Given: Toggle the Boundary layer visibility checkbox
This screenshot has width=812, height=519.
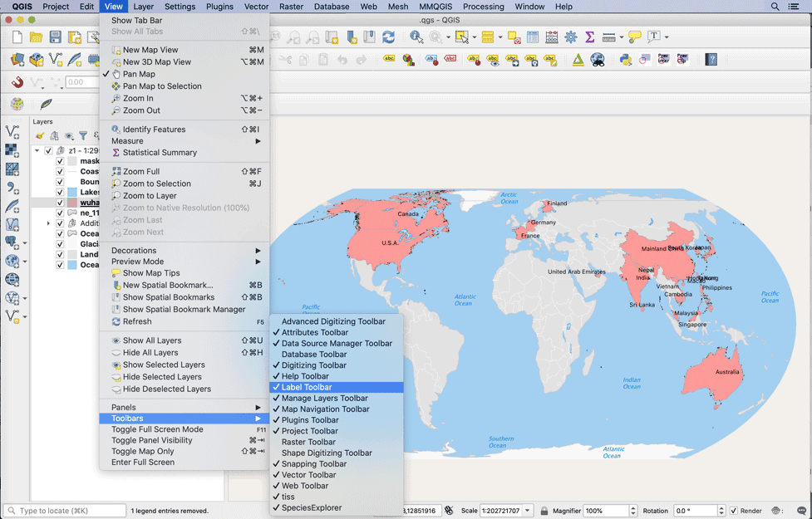Looking at the screenshot, I should pos(60,182).
